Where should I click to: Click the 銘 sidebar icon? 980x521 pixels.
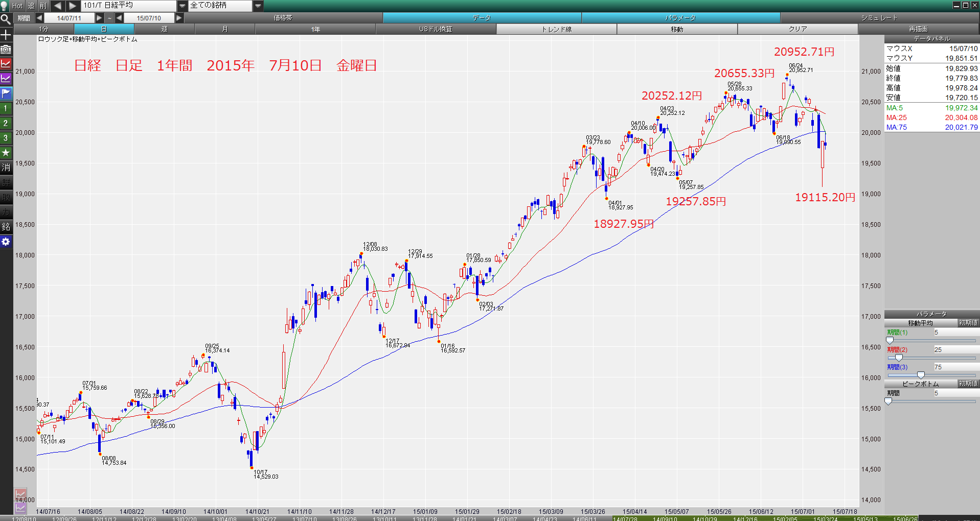pos(6,227)
